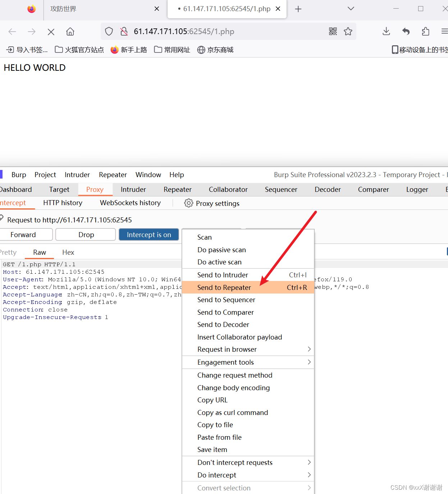Click the Forward button

click(x=23, y=234)
